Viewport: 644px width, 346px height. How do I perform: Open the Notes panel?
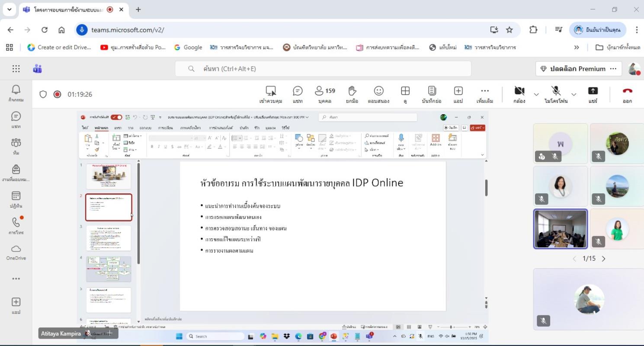click(432, 94)
